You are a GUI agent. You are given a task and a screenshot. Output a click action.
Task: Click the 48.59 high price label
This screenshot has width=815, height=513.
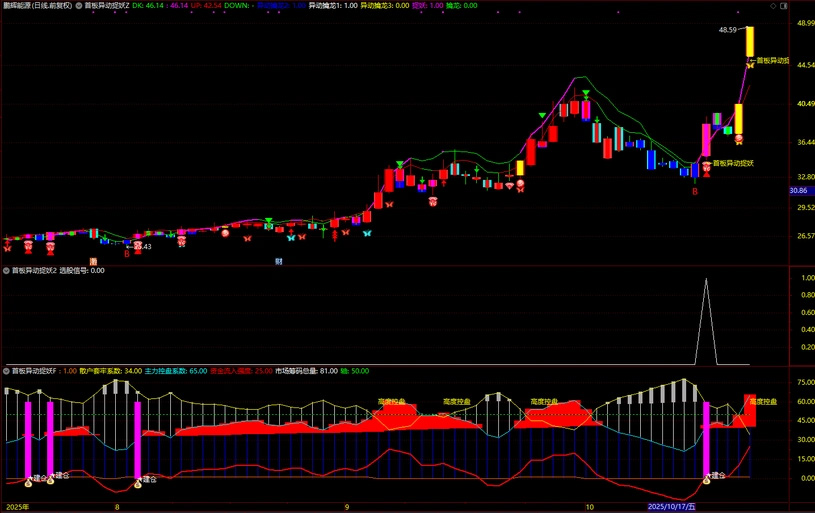pos(727,30)
